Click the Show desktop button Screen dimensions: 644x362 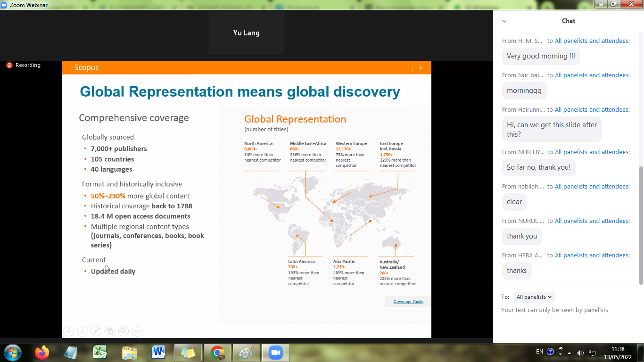click(641, 353)
